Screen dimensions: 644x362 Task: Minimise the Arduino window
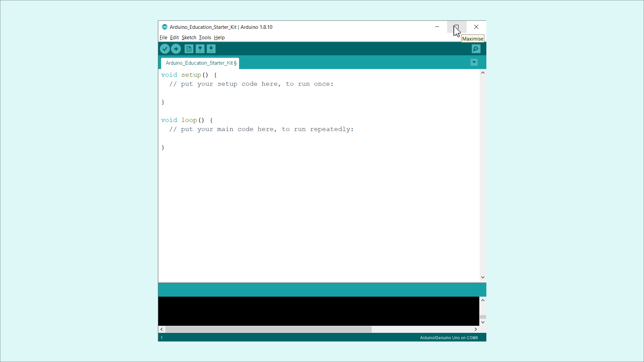click(437, 27)
